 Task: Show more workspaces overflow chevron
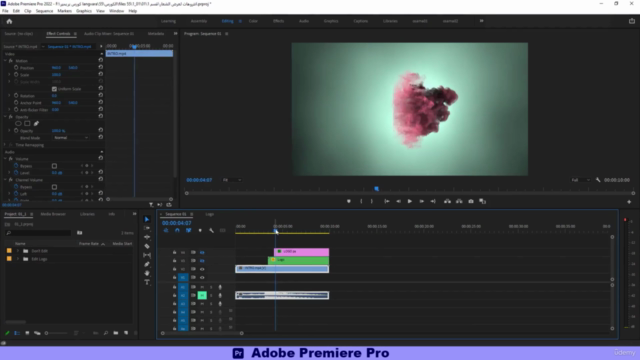point(482,21)
